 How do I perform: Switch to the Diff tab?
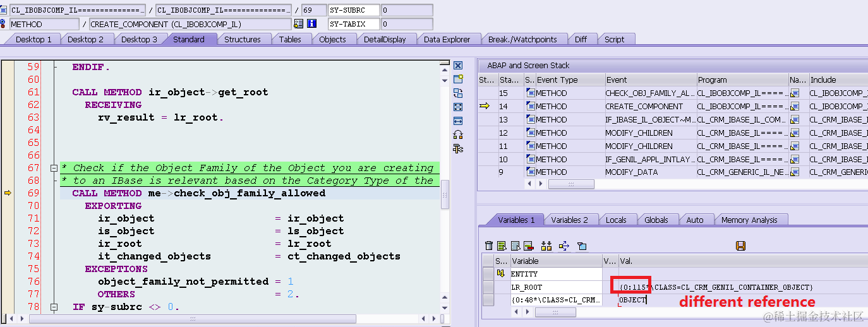pyautogui.click(x=581, y=39)
